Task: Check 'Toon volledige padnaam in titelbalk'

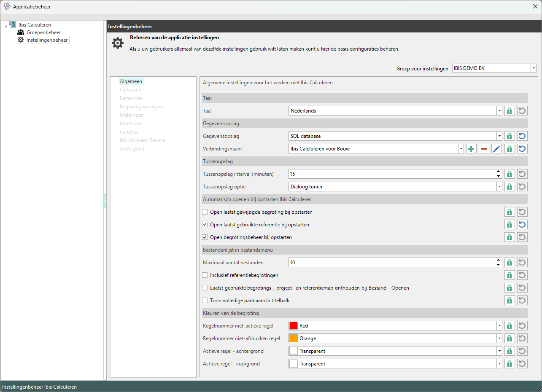Action: [205, 301]
